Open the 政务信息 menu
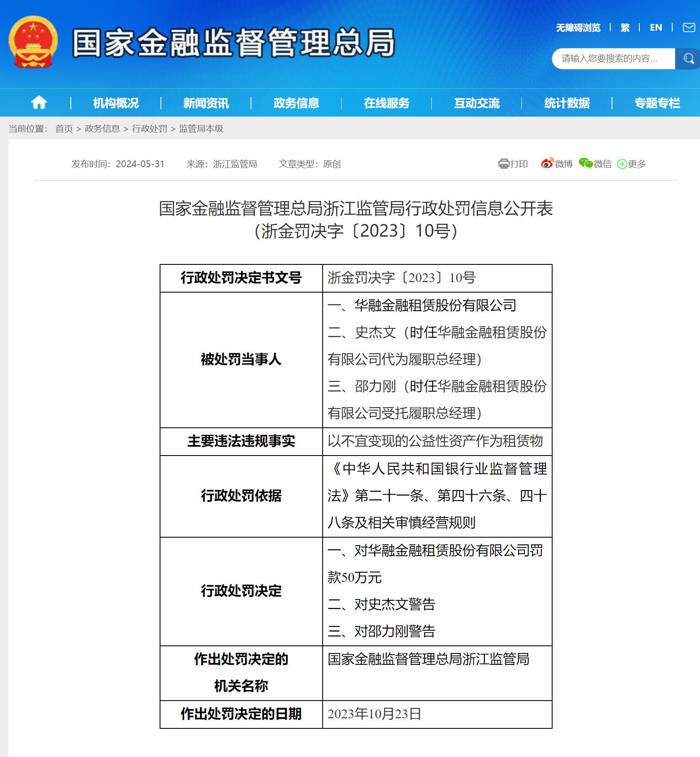The width and height of the screenshot is (700, 757). [296, 103]
